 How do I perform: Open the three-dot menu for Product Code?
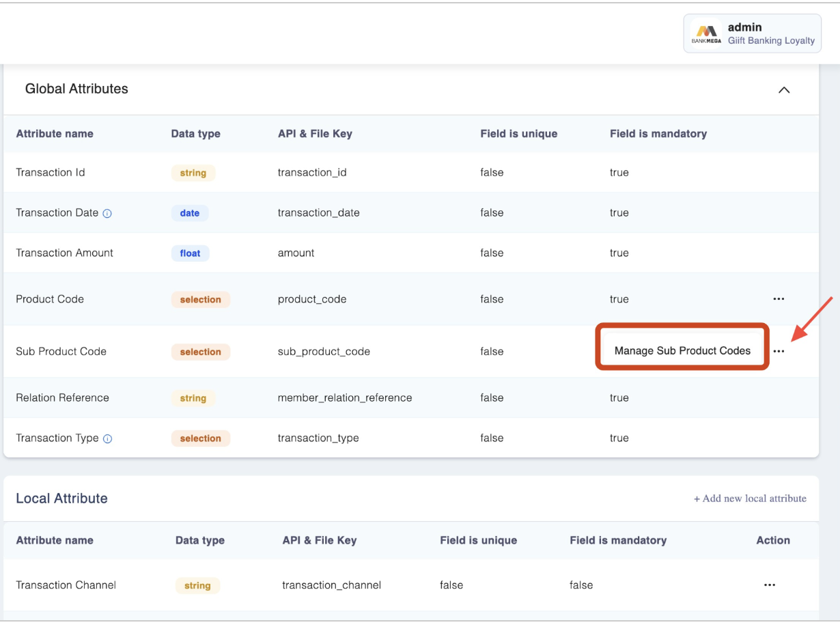pyautogui.click(x=779, y=299)
